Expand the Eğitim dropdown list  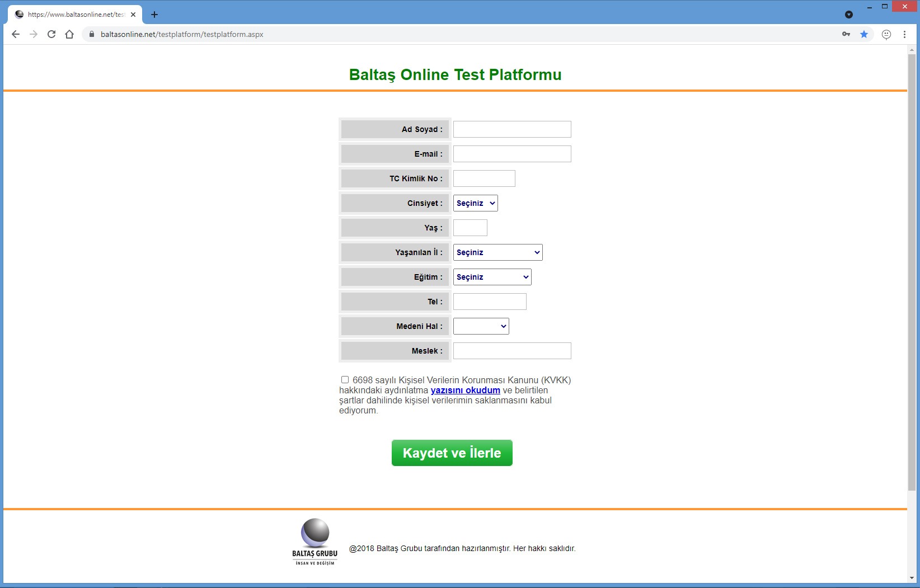[x=492, y=277]
